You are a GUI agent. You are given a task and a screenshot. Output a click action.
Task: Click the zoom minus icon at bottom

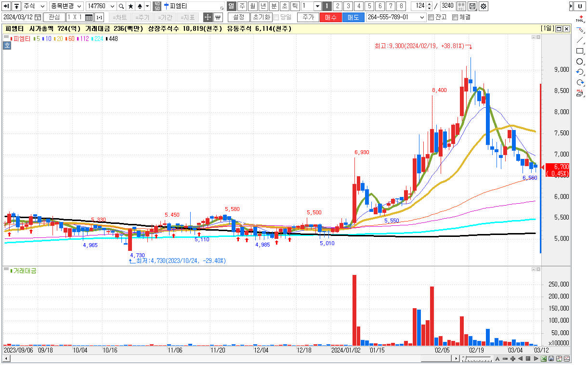click(x=505, y=359)
